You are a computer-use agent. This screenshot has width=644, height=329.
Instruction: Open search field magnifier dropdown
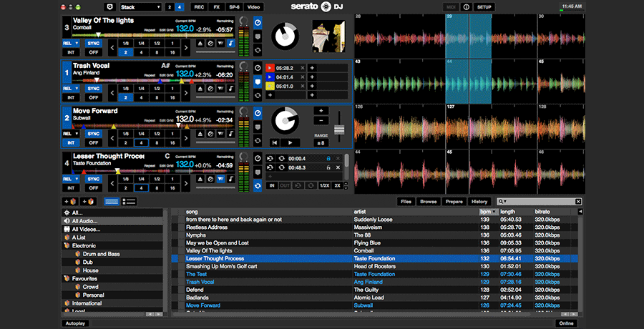[x=502, y=202]
